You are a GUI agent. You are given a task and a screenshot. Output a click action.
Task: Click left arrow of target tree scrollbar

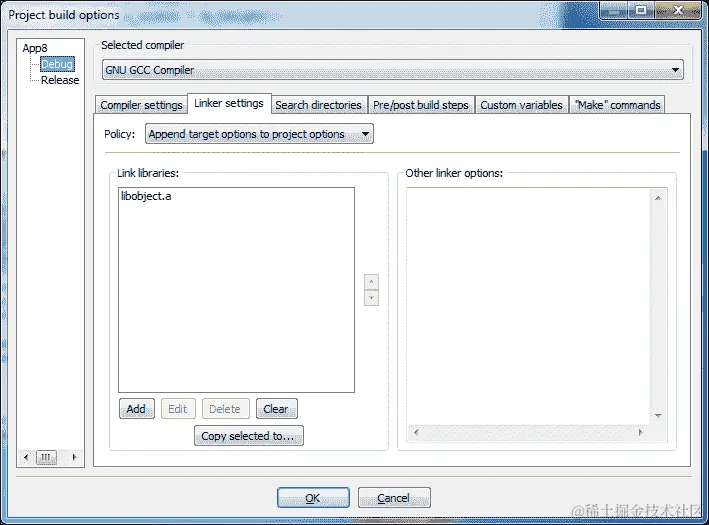26,457
